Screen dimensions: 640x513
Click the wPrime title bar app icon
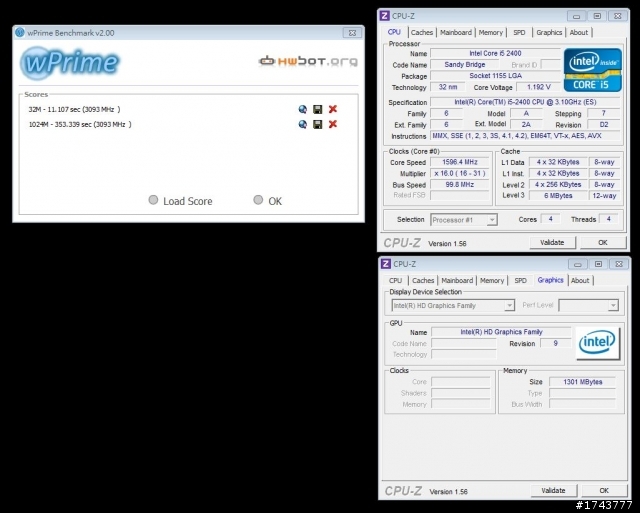tap(20, 33)
